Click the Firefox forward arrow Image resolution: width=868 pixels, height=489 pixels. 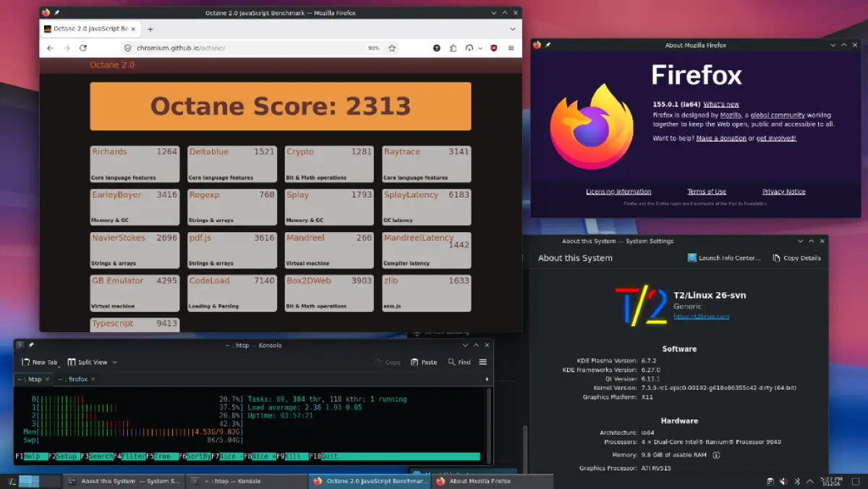click(67, 48)
